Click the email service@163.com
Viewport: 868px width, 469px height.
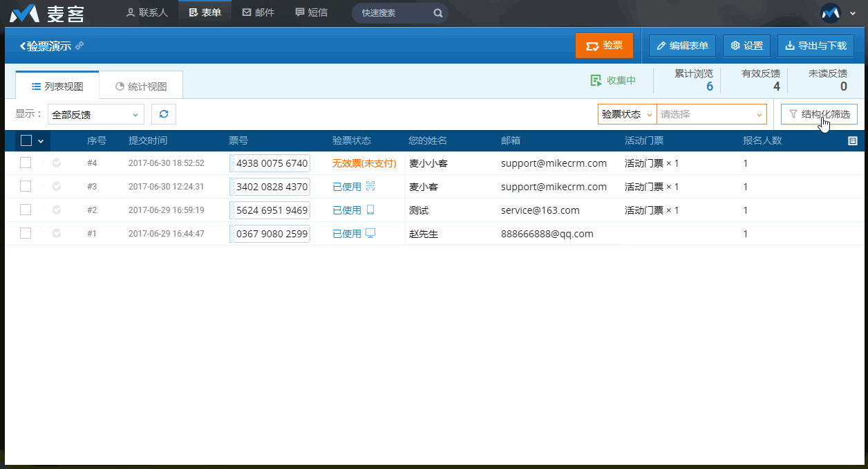[540, 210]
